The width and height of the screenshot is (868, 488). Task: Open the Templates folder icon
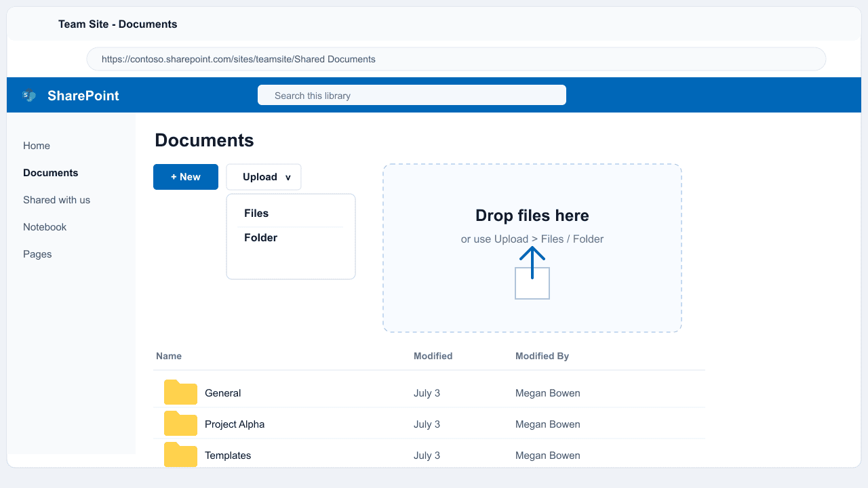click(180, 455)
